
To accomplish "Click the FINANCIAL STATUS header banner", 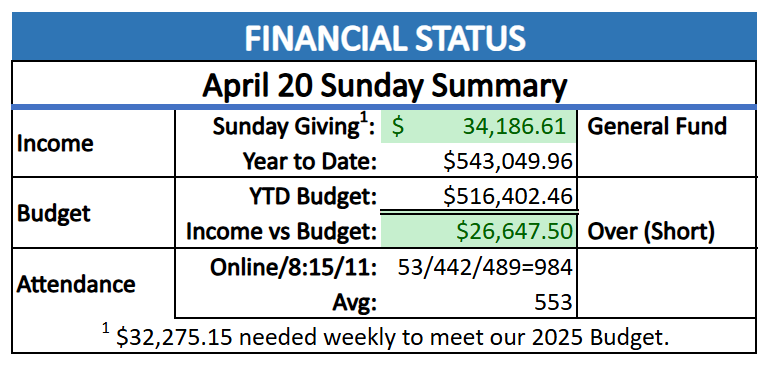I will pyautogui.click(x=385, y=37).
